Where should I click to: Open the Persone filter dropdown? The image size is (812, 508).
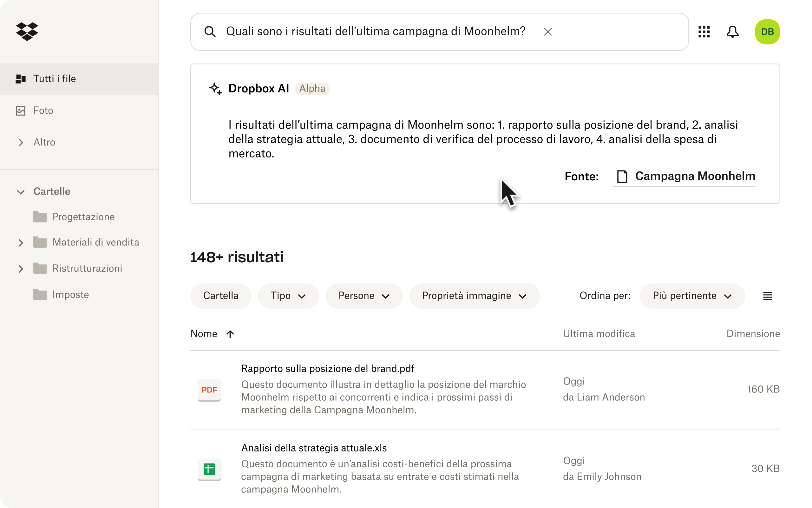[364, 296]
